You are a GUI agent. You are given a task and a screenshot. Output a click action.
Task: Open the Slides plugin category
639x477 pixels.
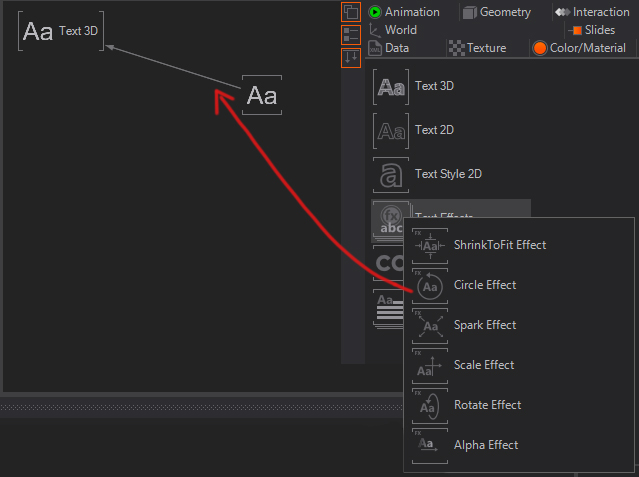pos(593,30)
